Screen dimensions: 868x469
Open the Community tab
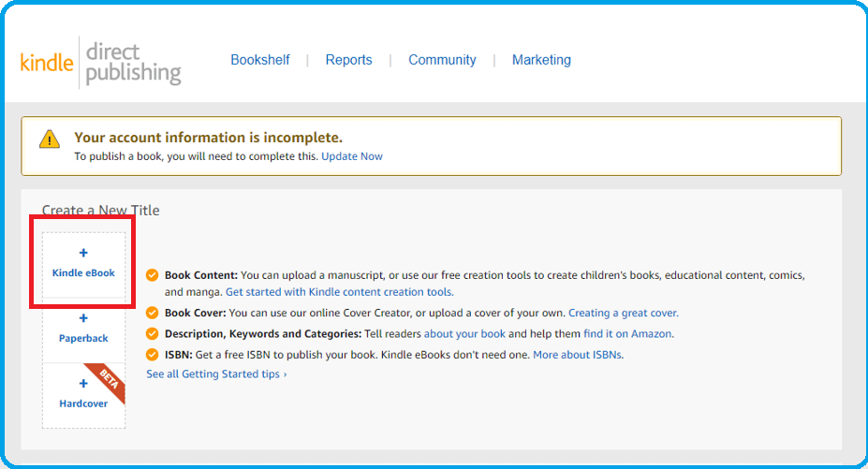click(442, 60)
